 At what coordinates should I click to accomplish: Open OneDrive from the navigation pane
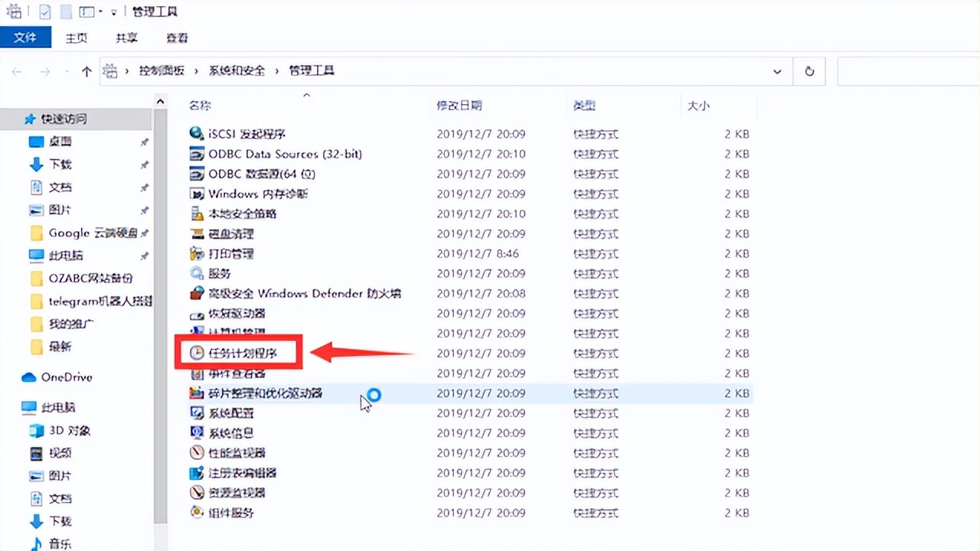point(64,377)
